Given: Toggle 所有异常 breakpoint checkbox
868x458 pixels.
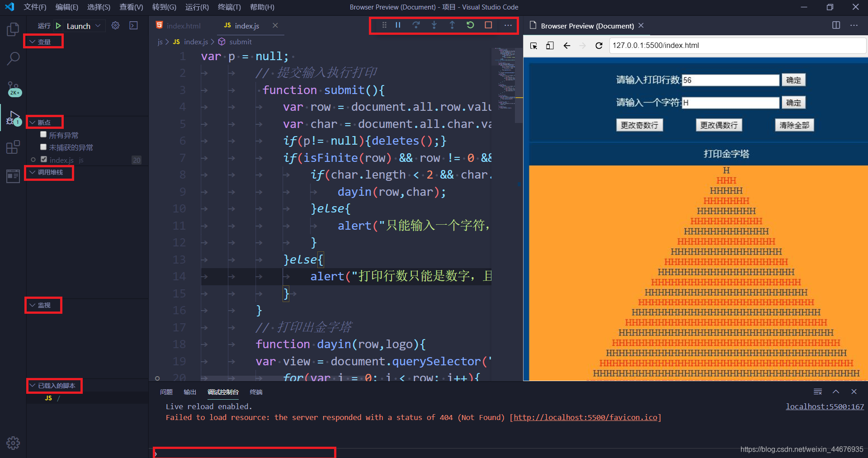Looking at the screenshot, I should coord(43,134).
